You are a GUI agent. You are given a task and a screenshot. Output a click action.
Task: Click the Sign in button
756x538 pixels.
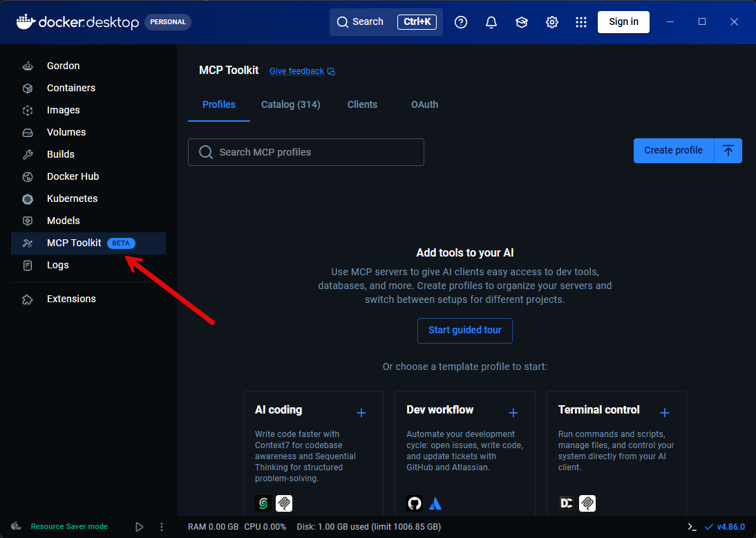pyautogui.click(x=623, y=22)
